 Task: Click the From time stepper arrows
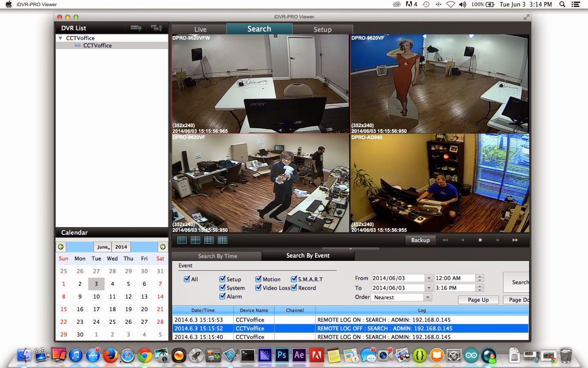(480, 278)
